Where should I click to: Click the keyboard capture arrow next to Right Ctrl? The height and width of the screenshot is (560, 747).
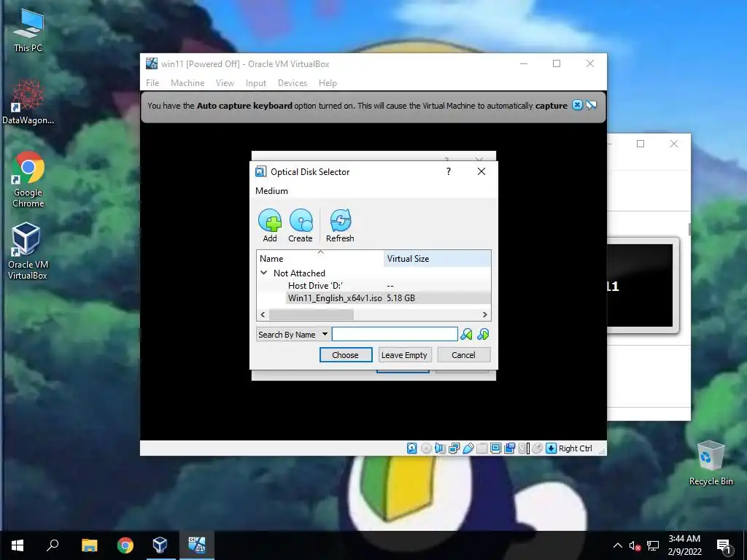coord(551,448)
